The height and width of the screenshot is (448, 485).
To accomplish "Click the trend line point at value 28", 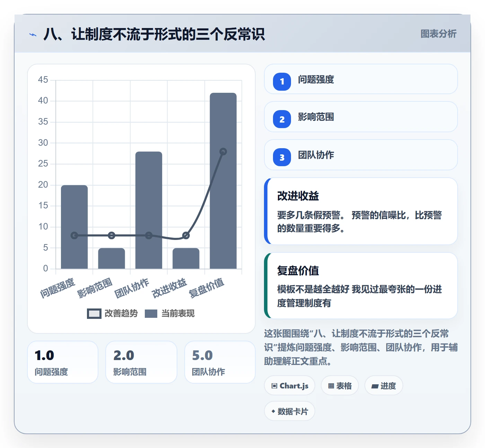I will tap(223, 152).
